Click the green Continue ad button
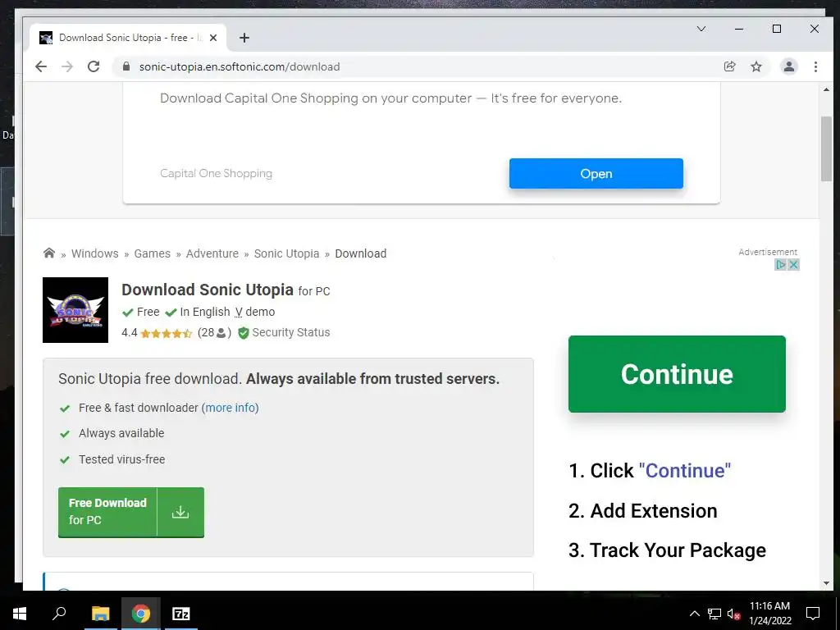Image resolution: width=840 pixels, height=630 pixels. [677, 374]
